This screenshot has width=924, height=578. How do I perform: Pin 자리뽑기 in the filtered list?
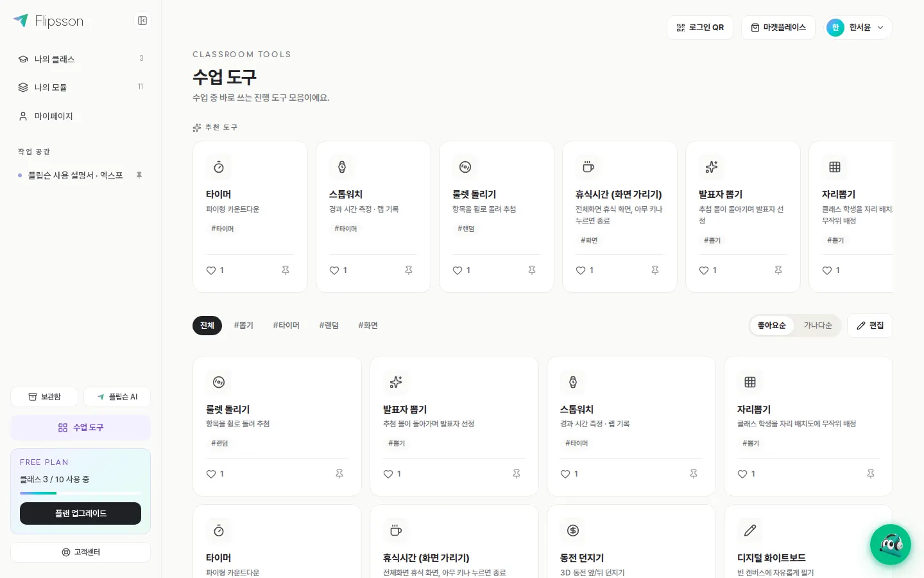(871, 474)
